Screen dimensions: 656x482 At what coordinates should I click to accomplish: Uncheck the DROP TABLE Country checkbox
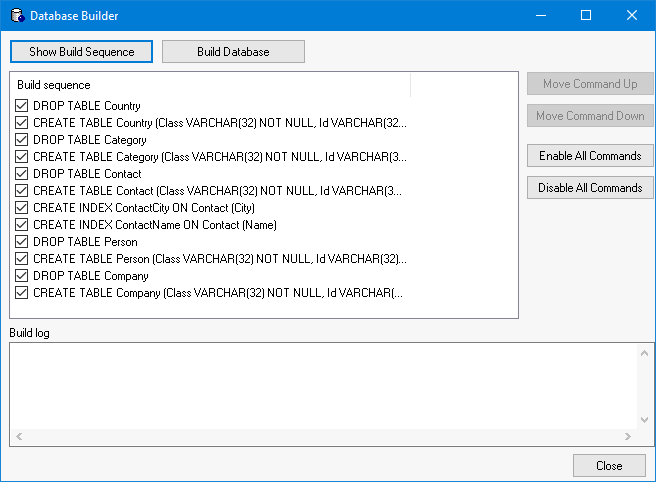[x=22, y=106]
